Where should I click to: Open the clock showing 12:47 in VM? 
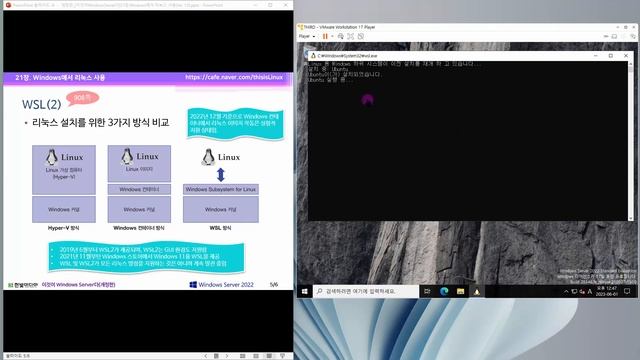[x=606, y=291]
